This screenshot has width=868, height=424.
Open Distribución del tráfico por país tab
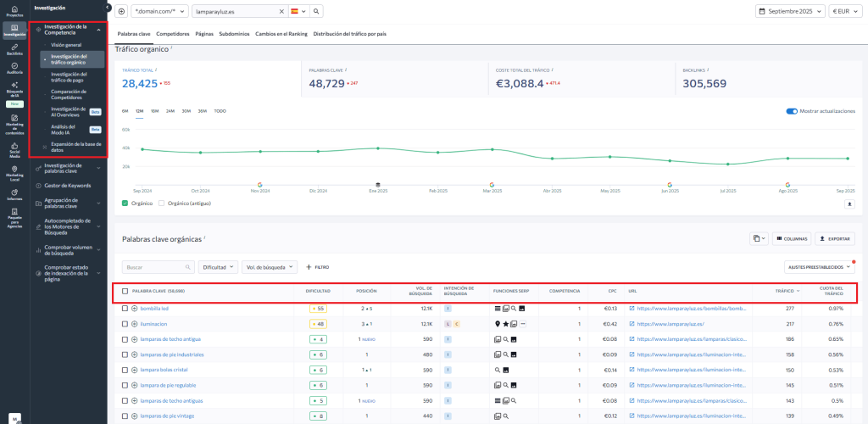350,34
